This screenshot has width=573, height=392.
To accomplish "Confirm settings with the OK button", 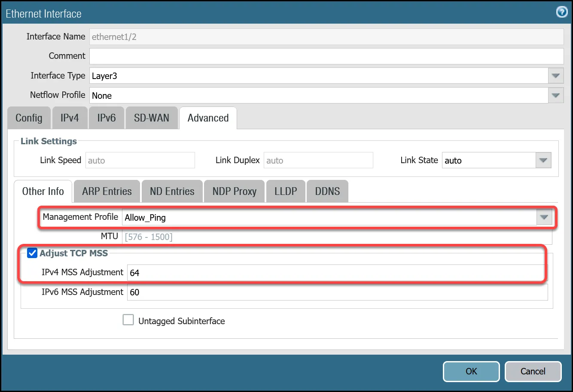I will pyautogui.click(x=471, y=371).
